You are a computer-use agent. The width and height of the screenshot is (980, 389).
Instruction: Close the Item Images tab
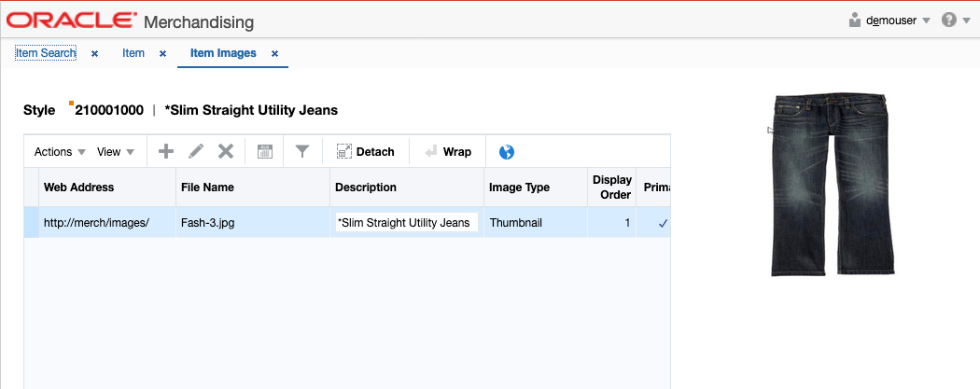tap(274, 54)
